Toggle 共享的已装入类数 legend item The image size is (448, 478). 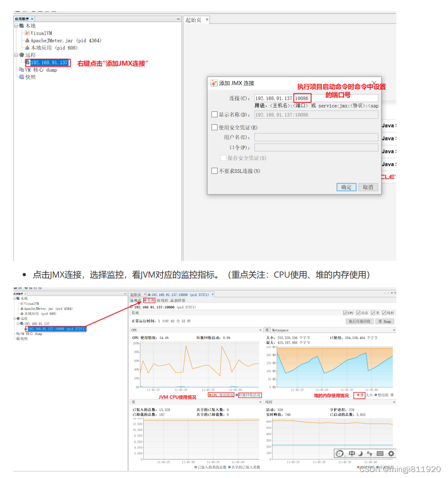244,467
